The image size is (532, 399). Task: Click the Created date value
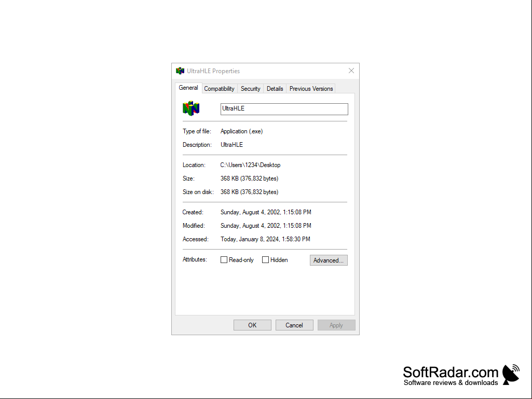coord(266,212)
